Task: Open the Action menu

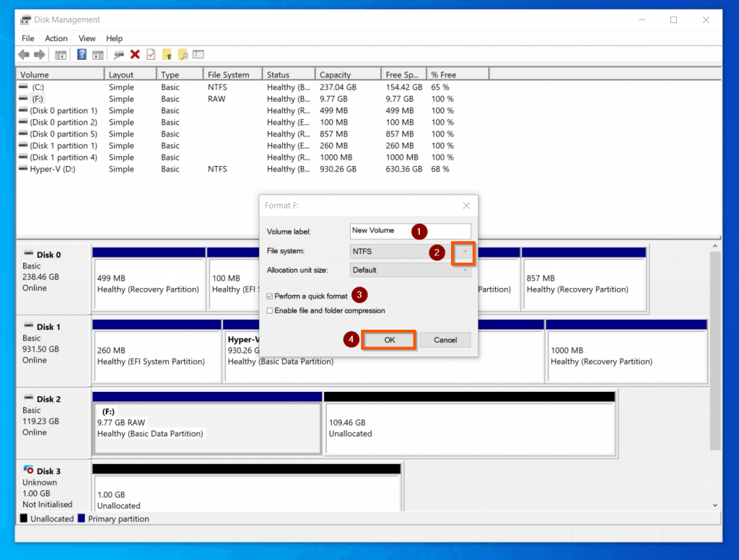Action: [56, 38]
